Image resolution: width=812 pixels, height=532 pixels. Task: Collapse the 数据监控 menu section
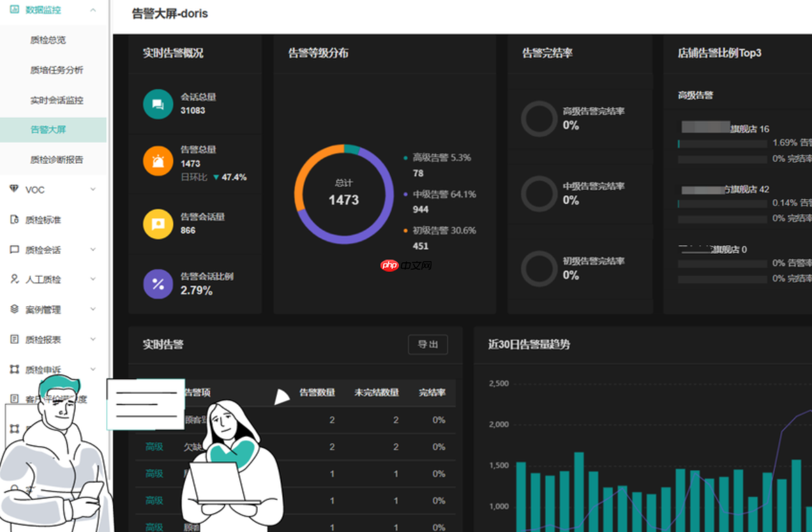(93, 10)
